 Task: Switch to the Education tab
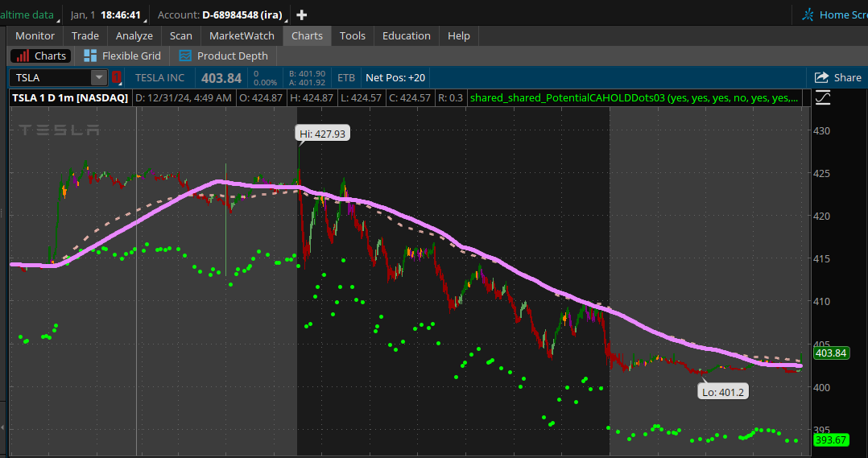(x=407, y=36)
